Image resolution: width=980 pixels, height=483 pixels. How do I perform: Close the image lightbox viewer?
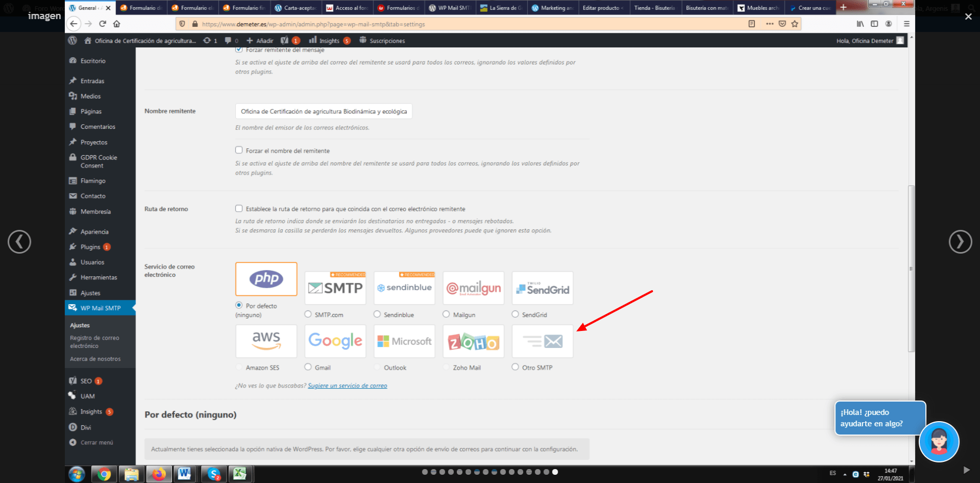tap(968, 16)
